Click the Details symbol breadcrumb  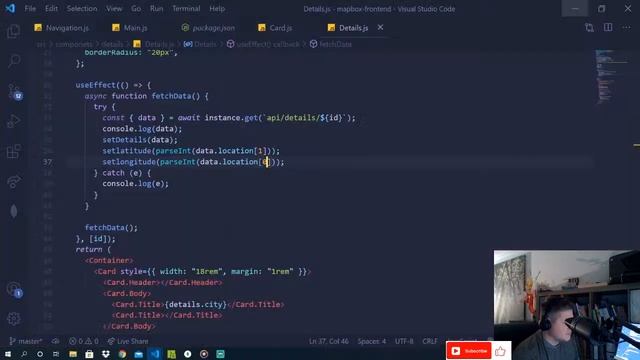coord(200,44)
